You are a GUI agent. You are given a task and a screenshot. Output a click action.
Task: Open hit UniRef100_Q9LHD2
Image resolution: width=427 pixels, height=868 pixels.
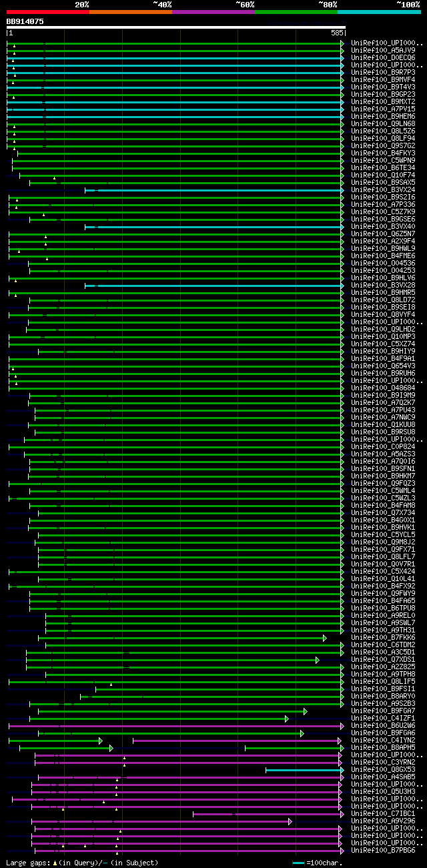(383, 329)
